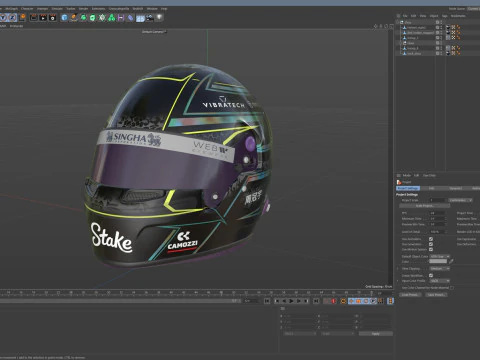Toggle visibility dots of the last object row
This screenshot has width=480, height=360.
[x=441, y=53]
